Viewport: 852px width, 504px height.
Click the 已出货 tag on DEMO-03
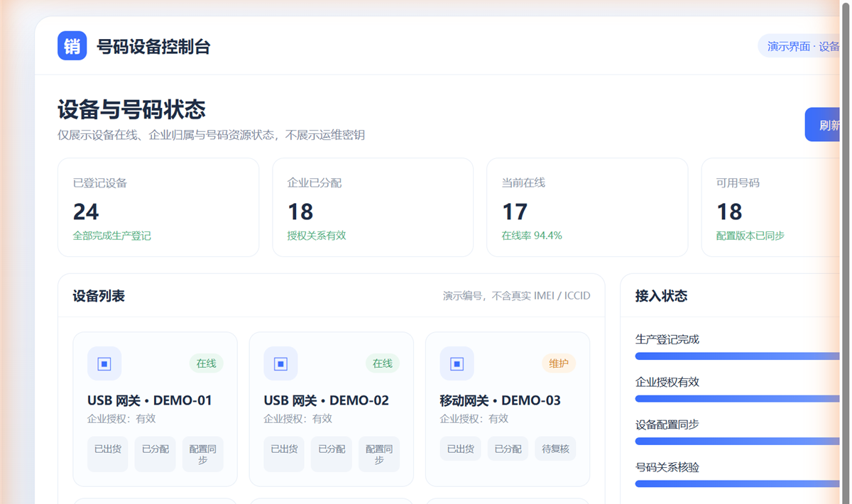pos(460,449)
